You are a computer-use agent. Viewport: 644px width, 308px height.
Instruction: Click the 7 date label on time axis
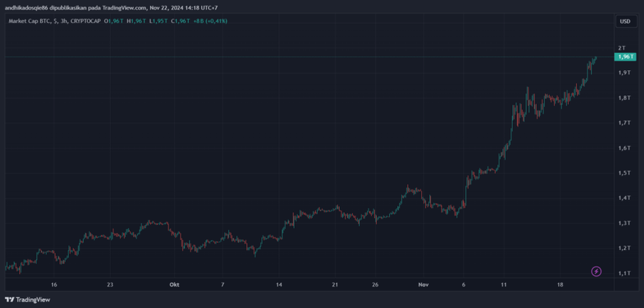[223, 284]
